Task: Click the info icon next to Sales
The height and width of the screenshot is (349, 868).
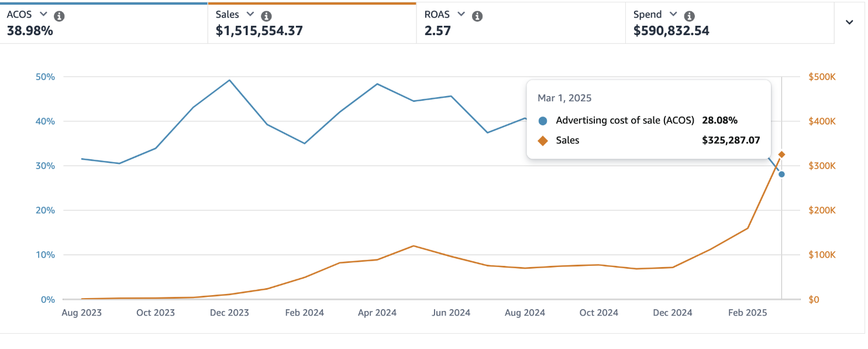Action: pyautogui.click(x=266, y=16)
